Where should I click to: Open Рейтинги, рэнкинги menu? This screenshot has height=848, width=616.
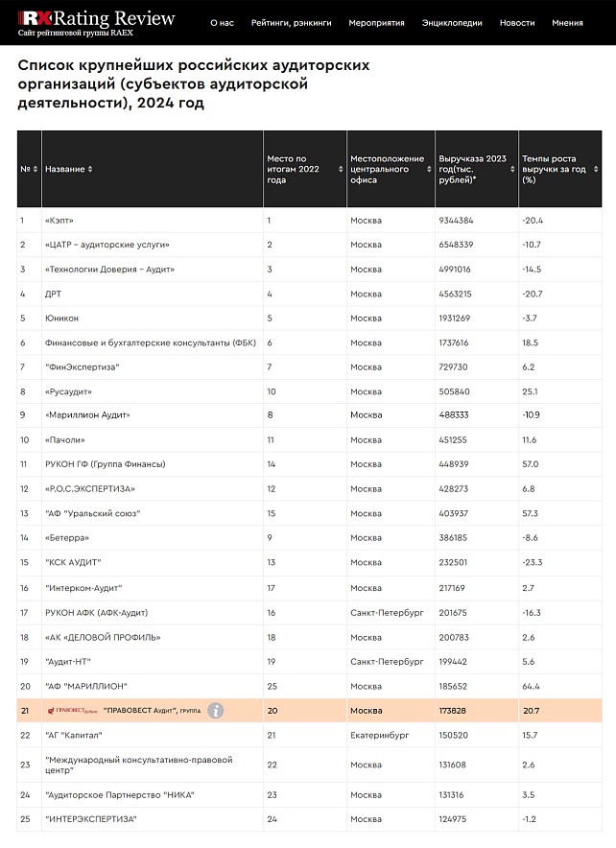pos(291,23)
